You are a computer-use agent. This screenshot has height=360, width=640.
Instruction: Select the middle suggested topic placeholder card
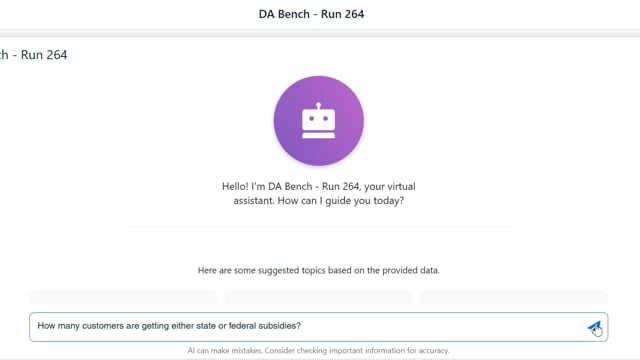318,298
